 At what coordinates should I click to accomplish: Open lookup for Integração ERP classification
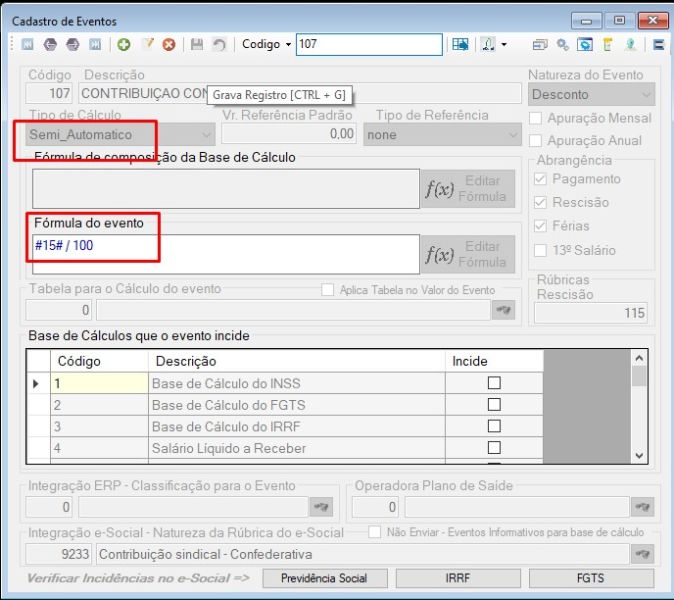[321, 507]
